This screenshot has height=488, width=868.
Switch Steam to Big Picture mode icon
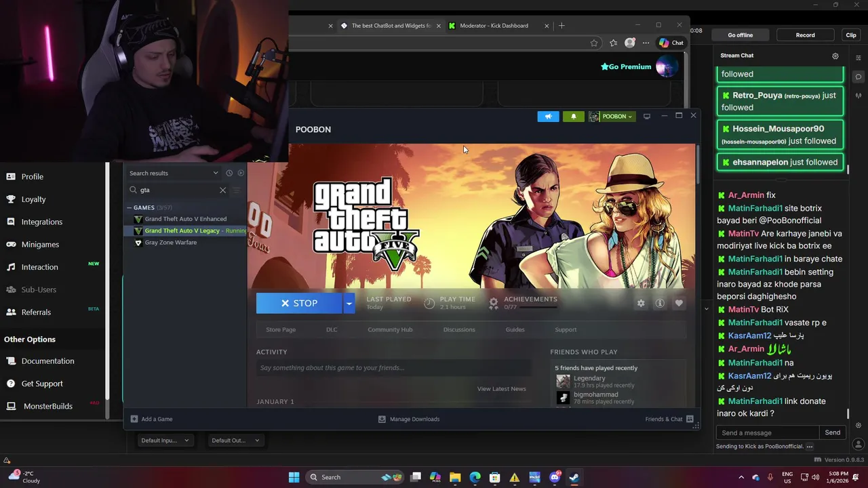tap(647, 117)
